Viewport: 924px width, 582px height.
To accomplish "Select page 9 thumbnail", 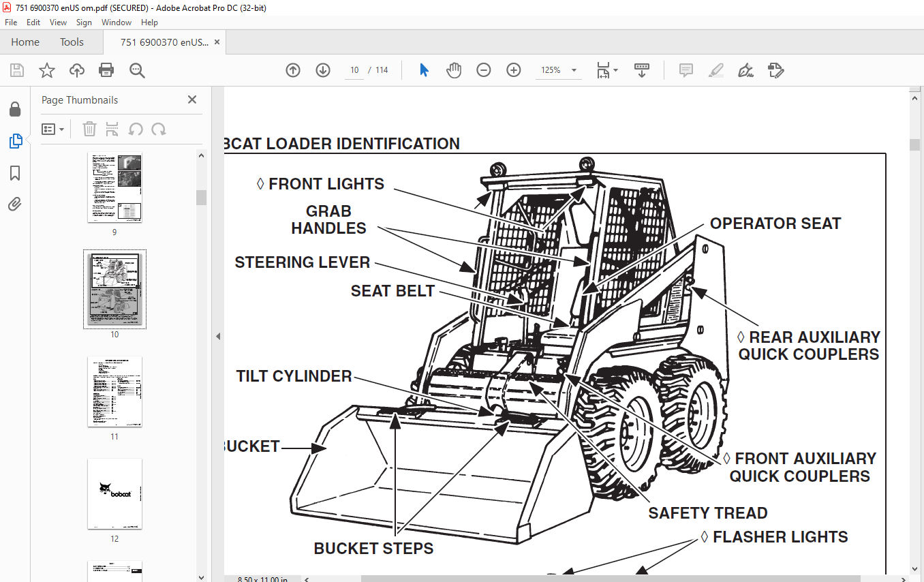I will [x=114, y=187].
